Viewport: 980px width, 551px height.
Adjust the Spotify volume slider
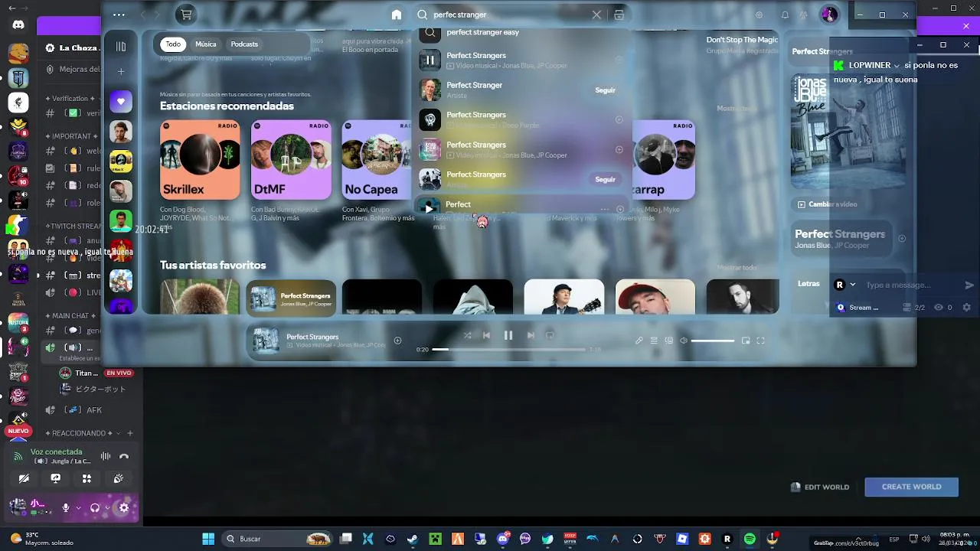(713, 341)
